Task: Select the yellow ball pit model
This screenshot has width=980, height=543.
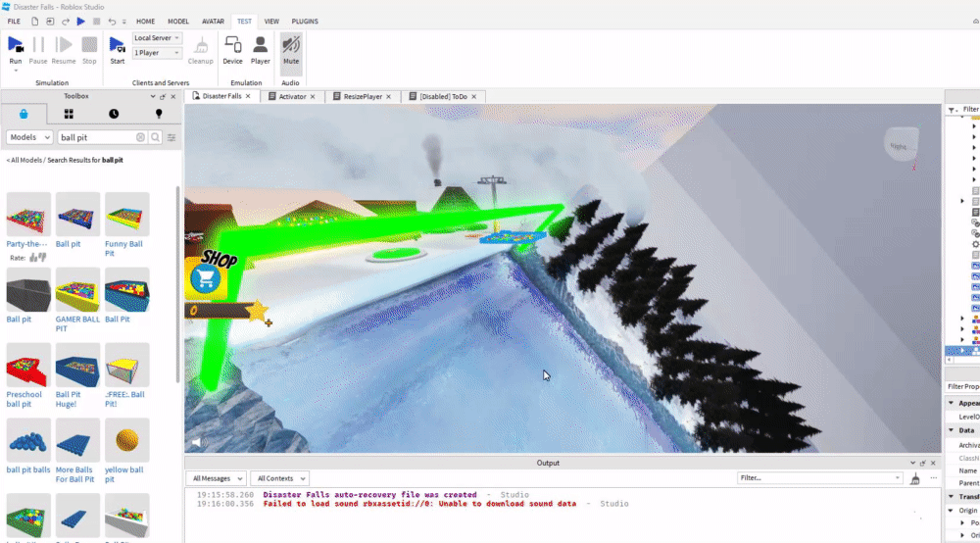Action: click(x=126, y=440)
